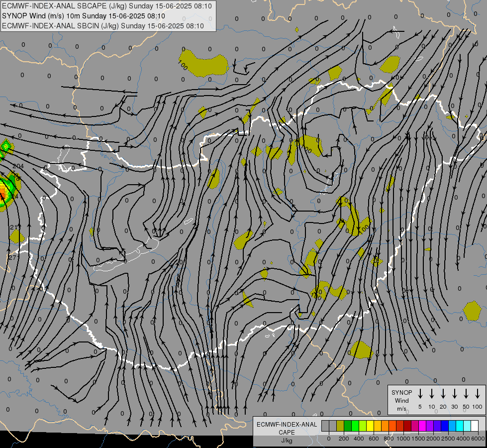Click the 'J/kg' unit in color legend
This screenshot has width=487, height=448.
(x=287, y=441)
